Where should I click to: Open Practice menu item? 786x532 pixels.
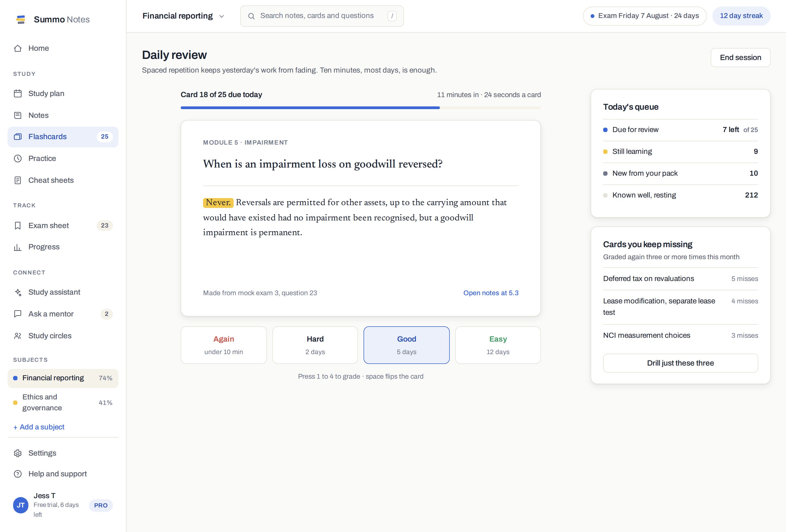tap(63, 159)
